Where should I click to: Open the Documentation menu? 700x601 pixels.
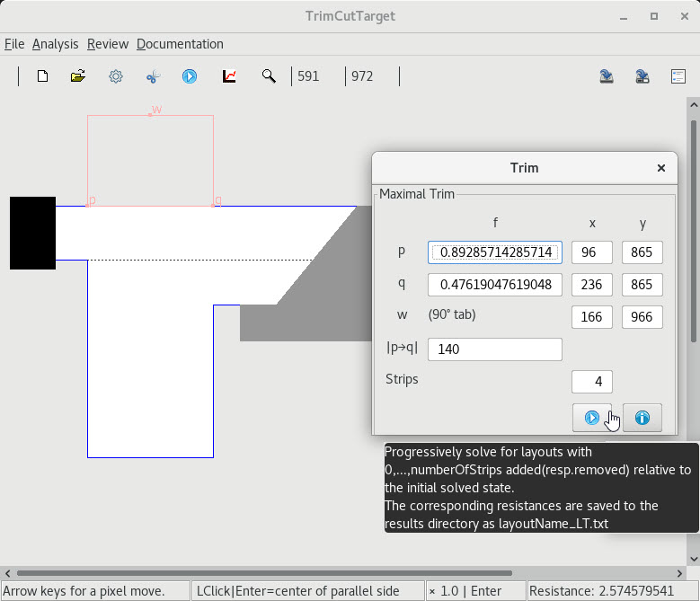(x=180, y=44)
